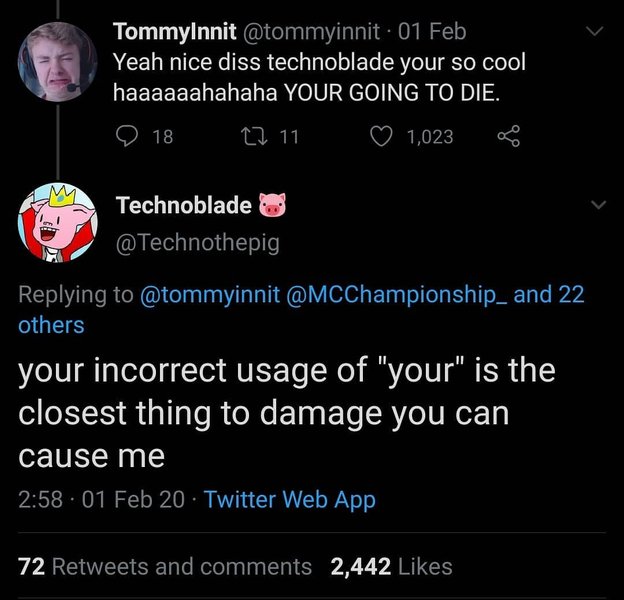
Task: Click the Technoblade display name
Action: pos(184,205)
